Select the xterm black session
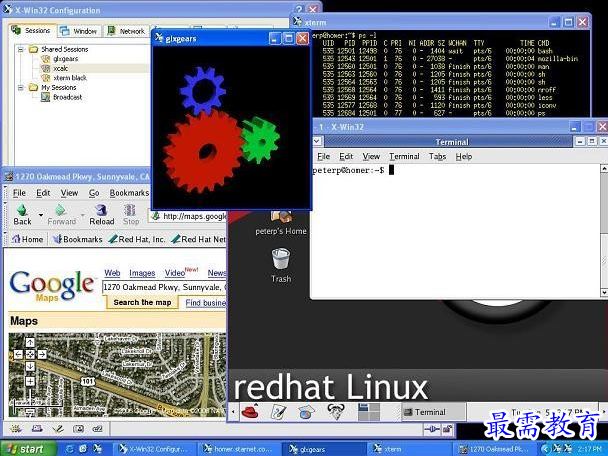This screenshot has width=608, height=456. tap(70, 78)
